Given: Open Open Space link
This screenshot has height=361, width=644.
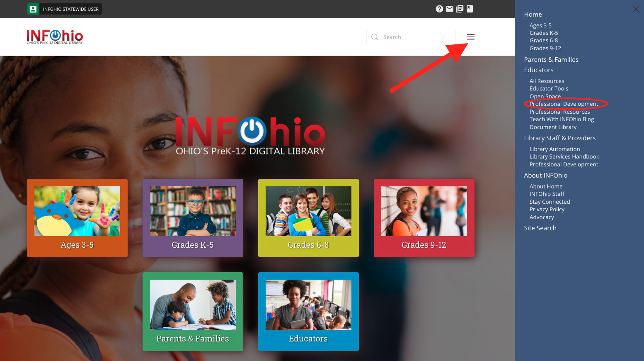Looking at the screenshot, I should (x=545, y=96).
